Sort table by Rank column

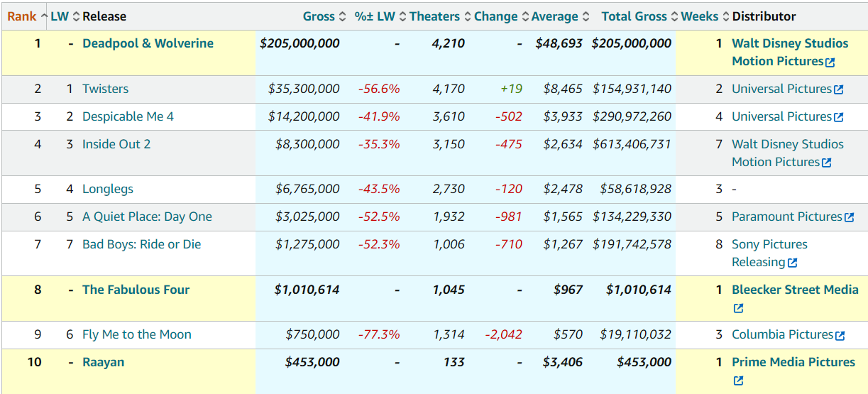[x=22, y=16]
